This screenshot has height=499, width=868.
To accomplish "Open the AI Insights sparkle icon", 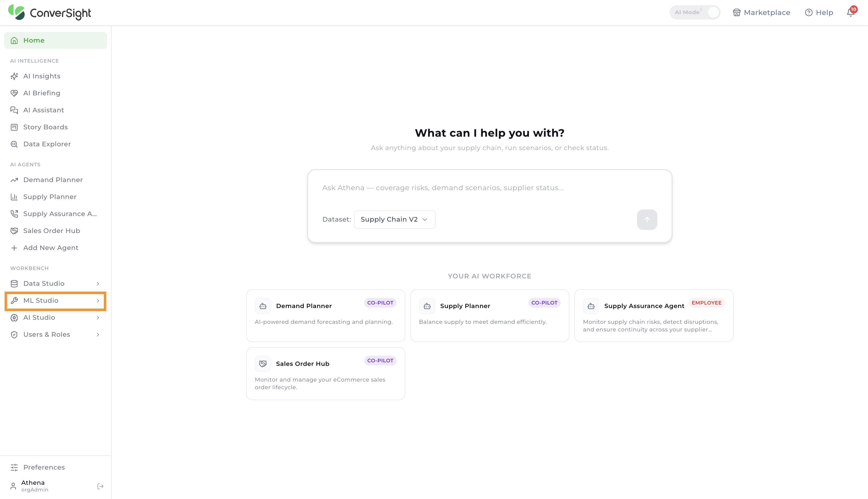I will coord(14,76).
